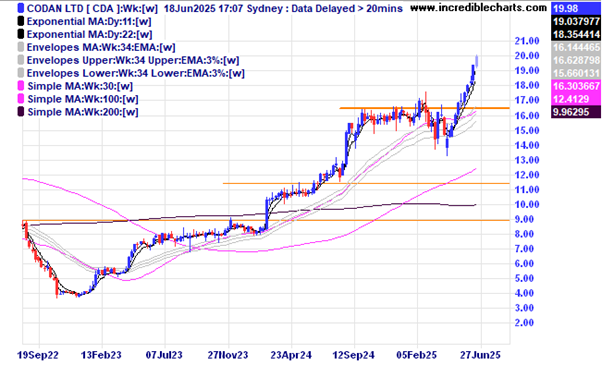Click the 27Jun25 date axis label
Image resolution: width=602 pixels, height=365 pixels.
click(x=480, y=355)
